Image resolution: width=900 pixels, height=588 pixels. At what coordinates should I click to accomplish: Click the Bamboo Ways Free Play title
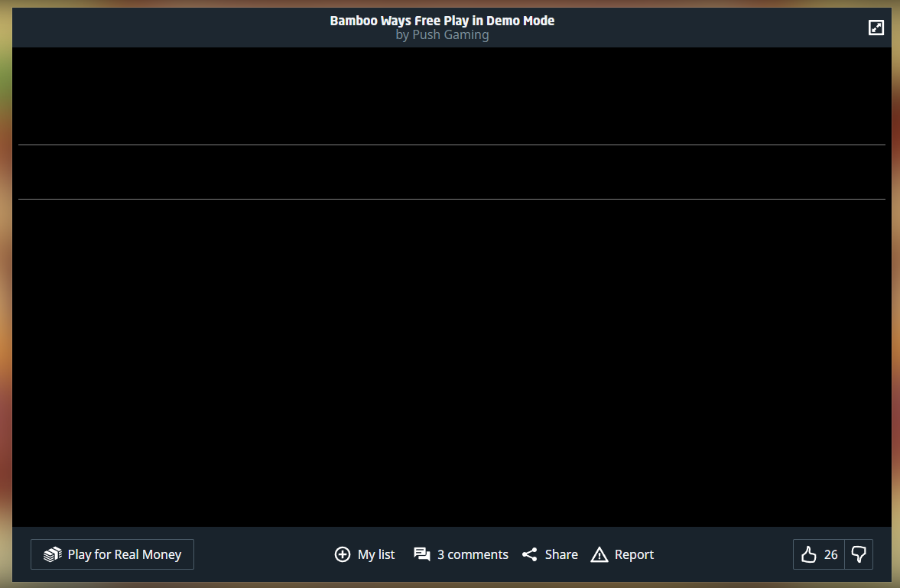(442, 21)
